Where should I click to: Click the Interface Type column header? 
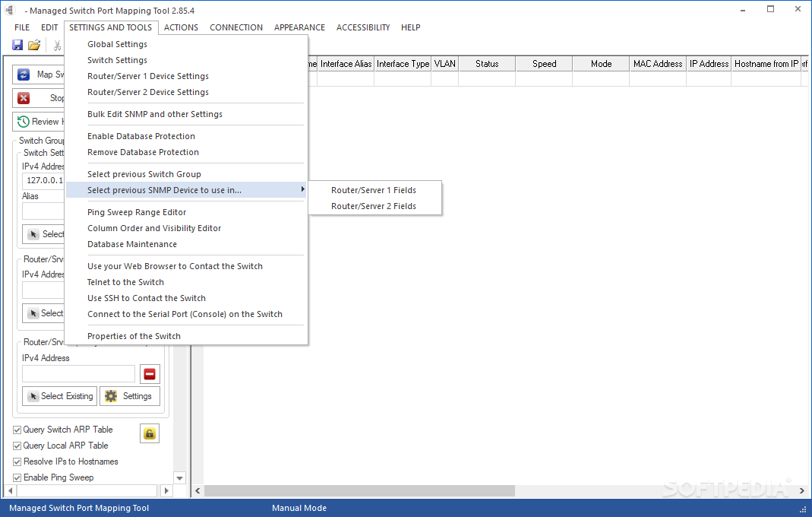(x=403, y=64)
